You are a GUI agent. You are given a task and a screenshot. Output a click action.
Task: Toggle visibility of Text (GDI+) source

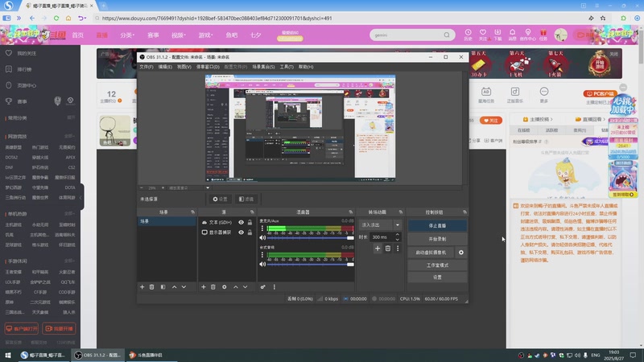click(x=241, y=222)
